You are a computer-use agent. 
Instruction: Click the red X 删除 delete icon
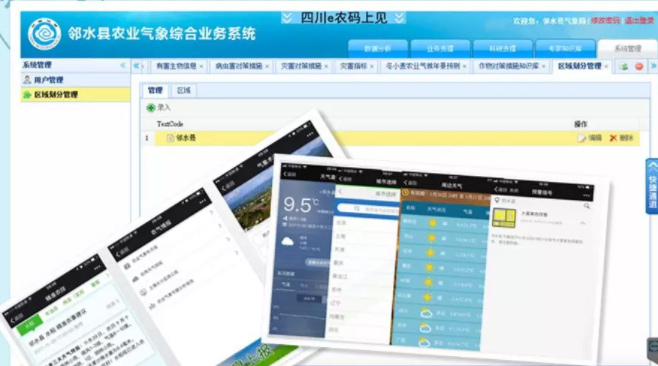tap(613, 138)
